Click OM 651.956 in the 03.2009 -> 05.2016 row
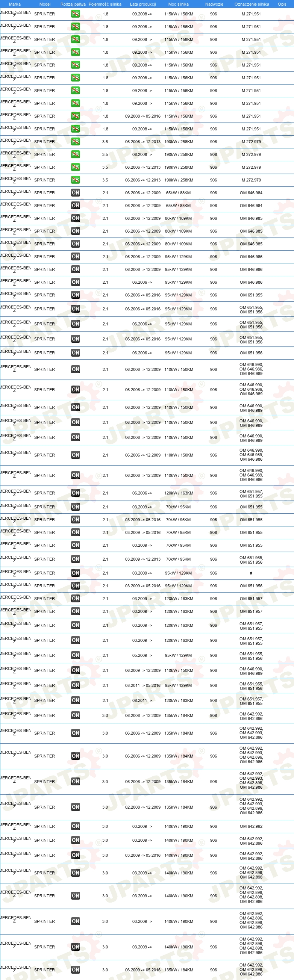The height and width of the screenshot is (980, 294). point(251,586)
